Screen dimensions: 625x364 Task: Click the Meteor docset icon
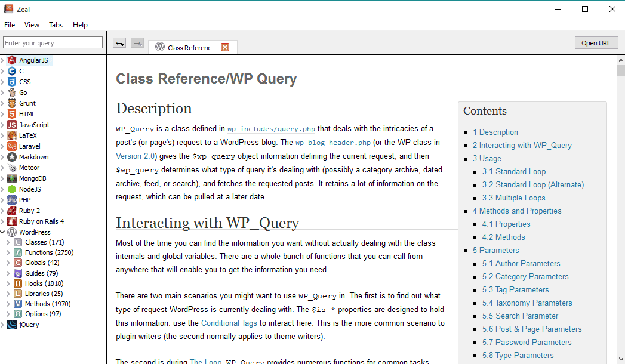click(x=12, y=168)
